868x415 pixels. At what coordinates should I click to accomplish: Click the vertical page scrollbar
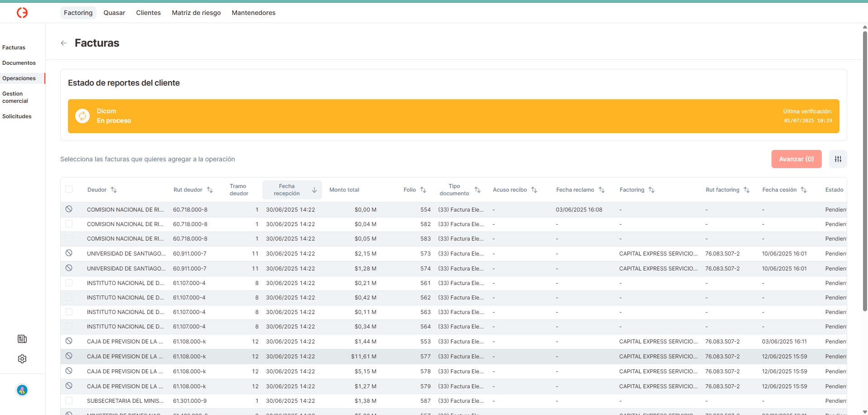click(x=864, y=172)
